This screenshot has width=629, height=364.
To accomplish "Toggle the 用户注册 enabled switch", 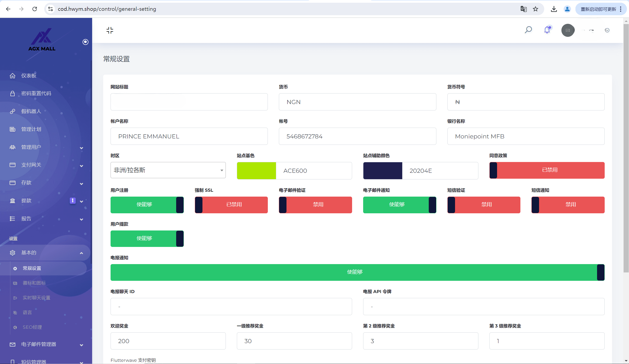I will pyautogui.click(x=147, y=205).
